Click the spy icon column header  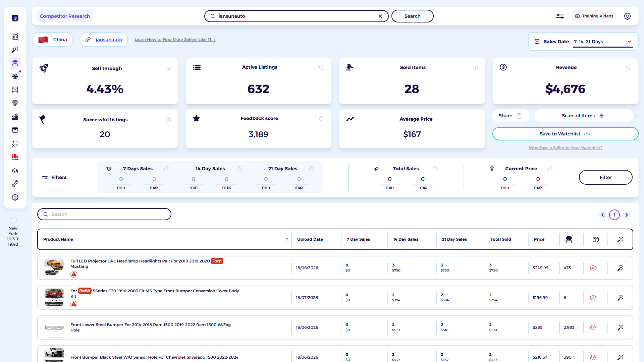pos(569,239)
